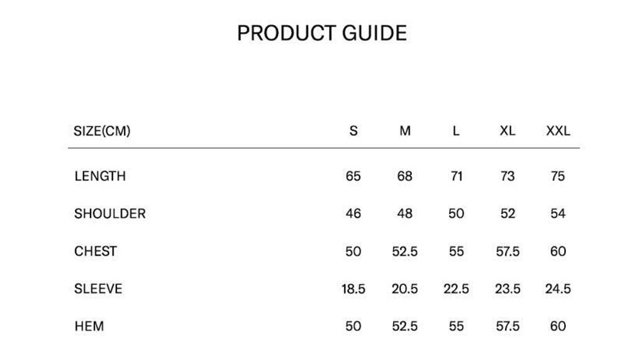The height and width of the screenshot is (362, 644).
Task: Select the SLEEVE row label
Action: click(x=98, y=289)
